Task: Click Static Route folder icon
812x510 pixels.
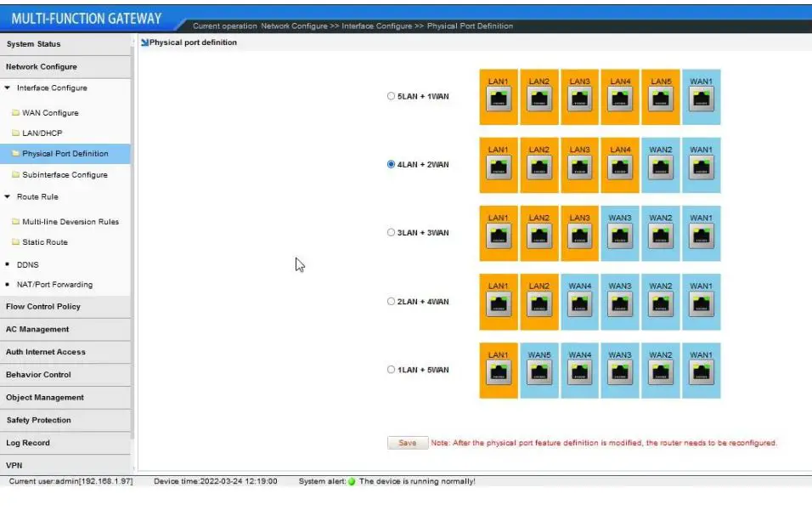Action: (x=15, y=241)
